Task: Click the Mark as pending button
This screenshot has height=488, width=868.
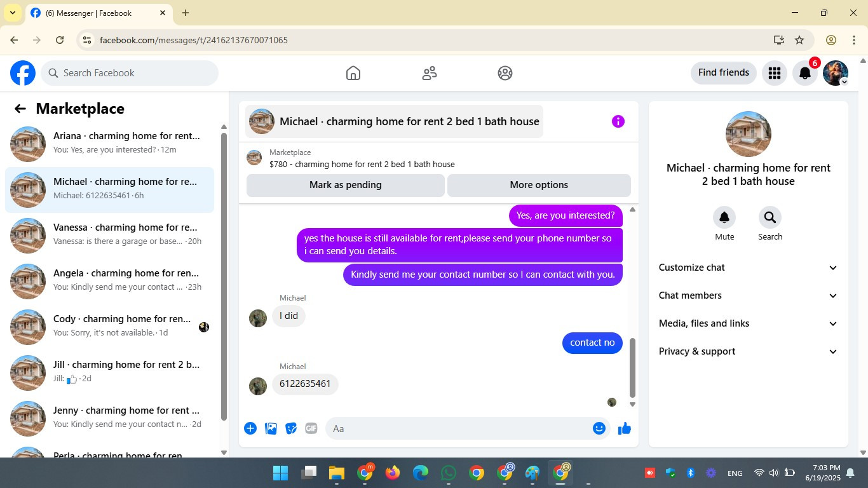Action: [x=346, y=185]
